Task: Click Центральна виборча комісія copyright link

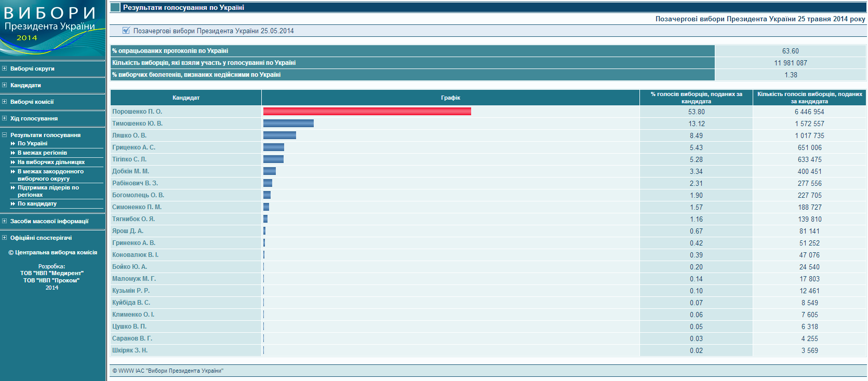Action: [52, 252]
